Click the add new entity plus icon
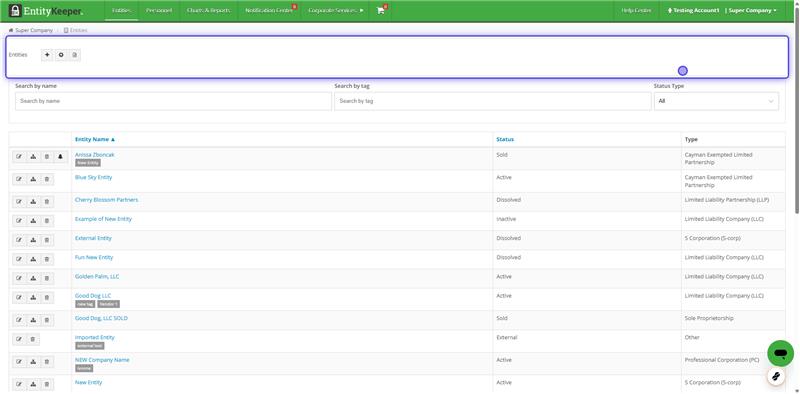The width and height of the screenshot is (800, 394). [47, 55]
